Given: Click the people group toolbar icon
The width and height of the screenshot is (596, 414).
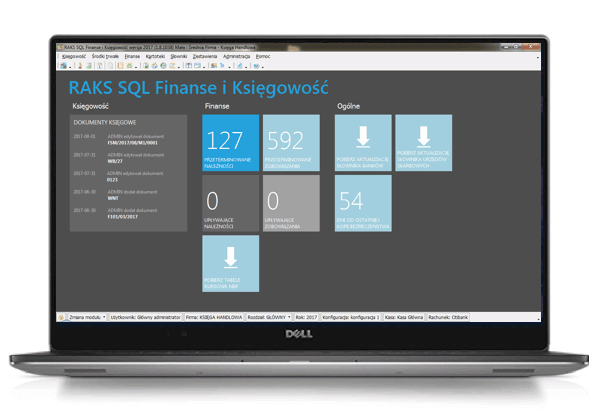Looking at the screenshot, I should (x=214, y=66).
